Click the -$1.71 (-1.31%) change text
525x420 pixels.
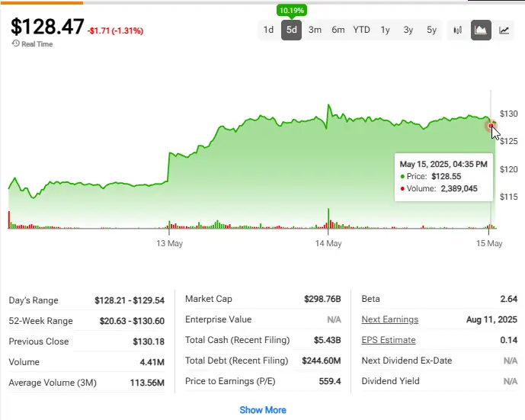(x=115, y=30)
